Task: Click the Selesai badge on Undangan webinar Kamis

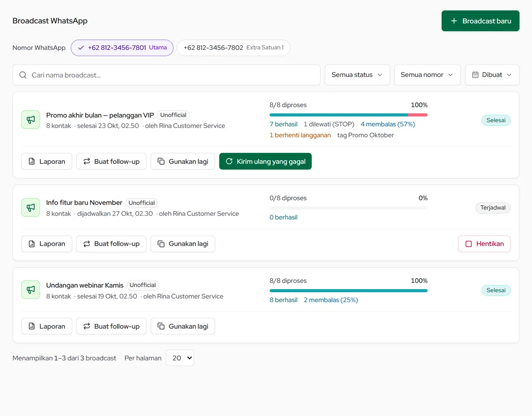Action: (496, 290)
